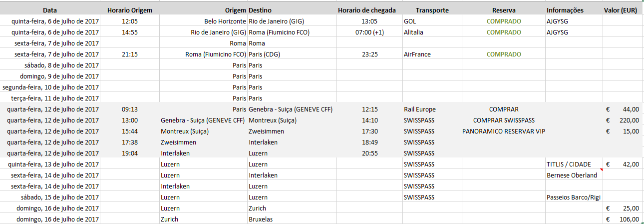Screen dimensions: 644x224
Task: Select the "TITLIS / CIDADE" info cell
Action: pyautogui.click(x=569, y=164)
